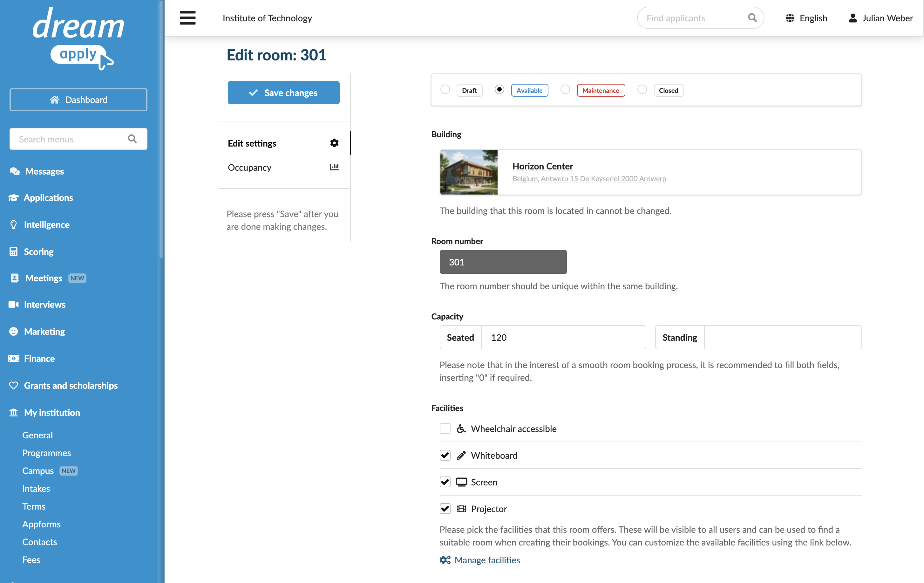Open Grants and scholarships menu
The height and width of the screenshot is (583, 924).
pyautogui.click(x=71, y=385)
